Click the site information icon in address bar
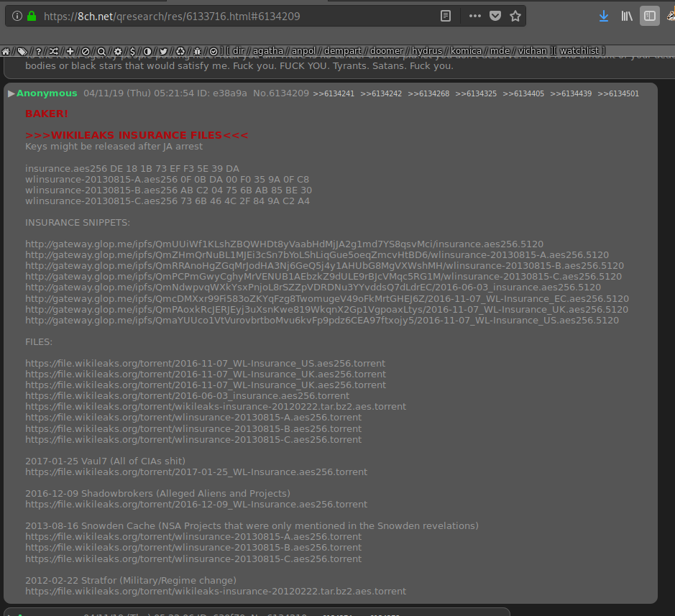Viewport: 675px width, 616px height. tap(17, 17)
